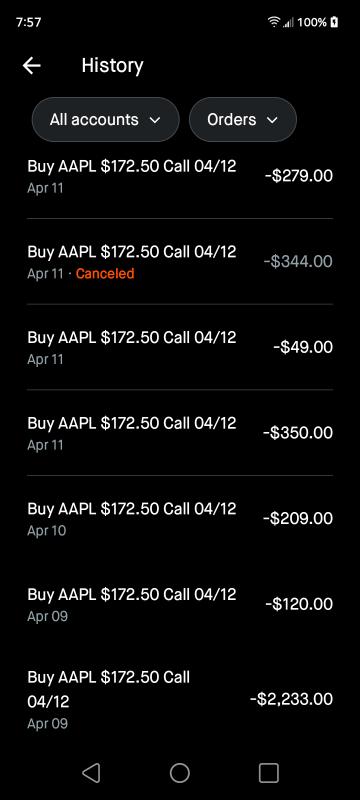Tap the orange Canceled status label
360x800 pixels.
tap(105, 273)
